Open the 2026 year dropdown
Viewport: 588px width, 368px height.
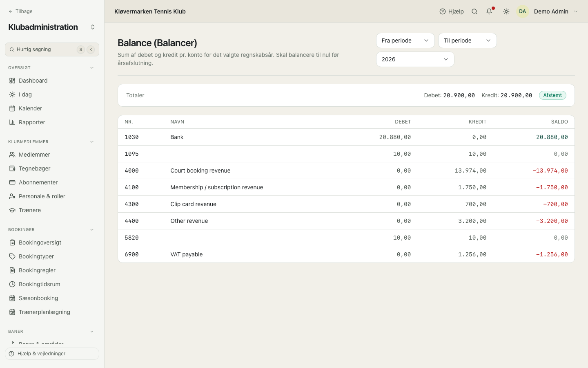pos(415,59)
